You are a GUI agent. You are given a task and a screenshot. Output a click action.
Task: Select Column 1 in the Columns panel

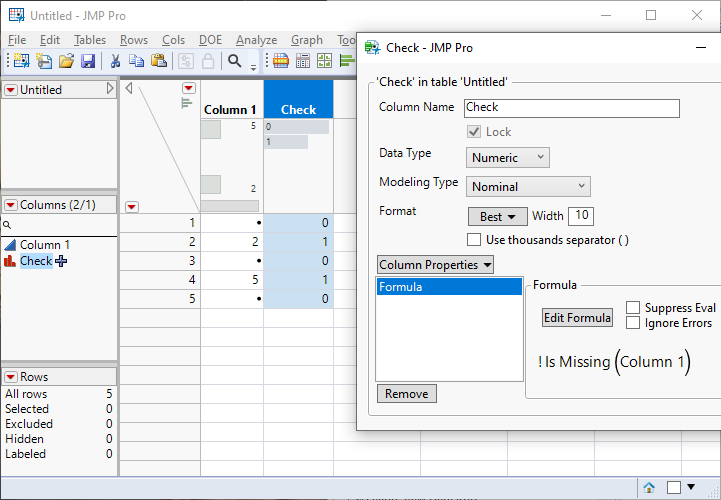45,245
